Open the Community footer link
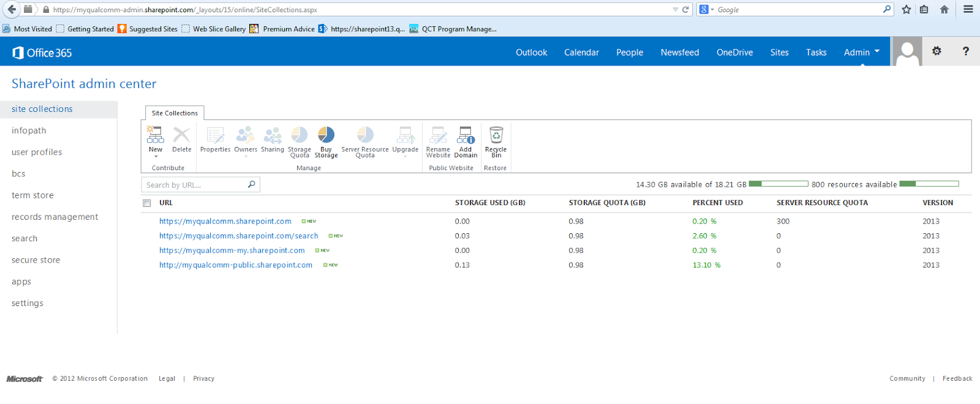Image resolution: width=980 pixels, height=404 pixels. point(907,379)
